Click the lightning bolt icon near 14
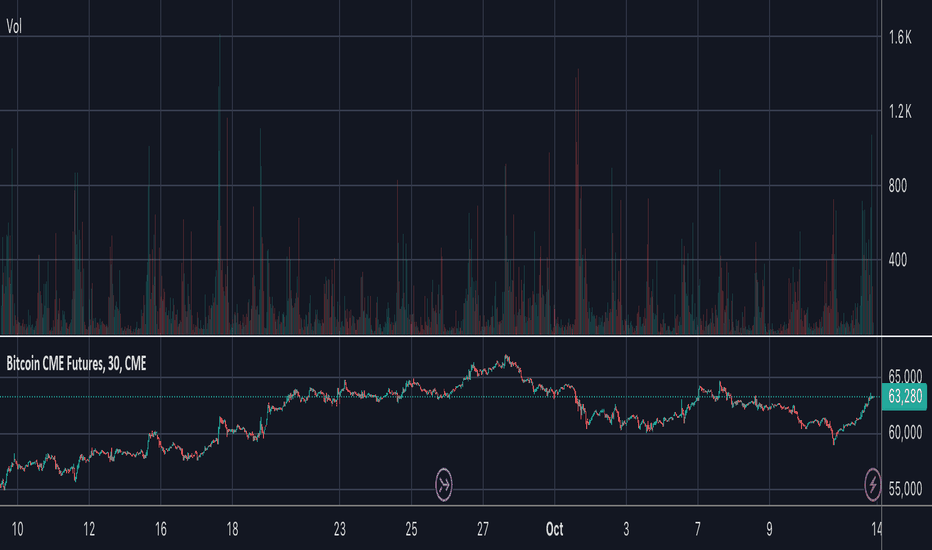The height and width of the screenshot is (550, 932). point(872,485)
